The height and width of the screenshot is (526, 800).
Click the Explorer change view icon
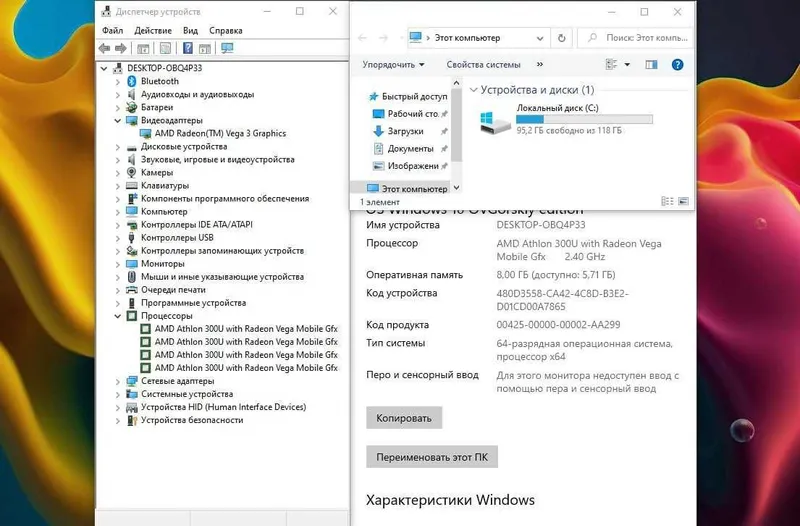click(x=611, y=65)
